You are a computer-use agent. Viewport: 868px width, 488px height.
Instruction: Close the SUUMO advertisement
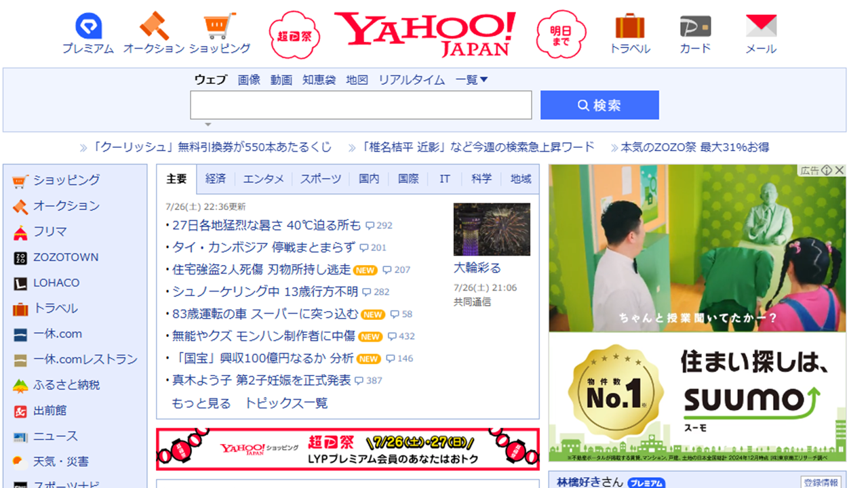click(x=840, y=170)
